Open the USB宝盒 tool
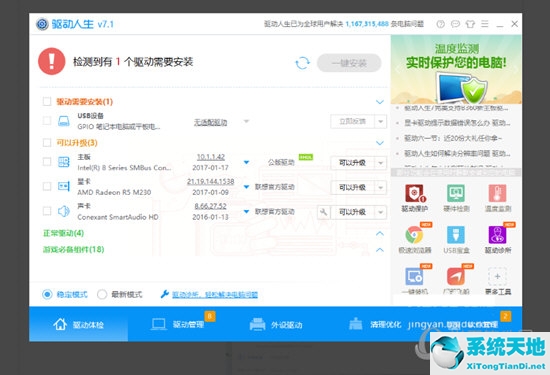This screenshot has width=550, height=375. 456,235
